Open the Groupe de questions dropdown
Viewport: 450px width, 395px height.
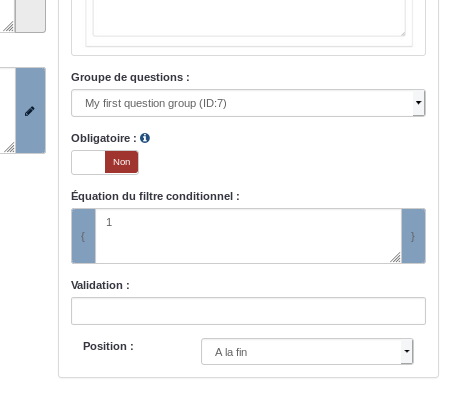[x=248, y=103]
